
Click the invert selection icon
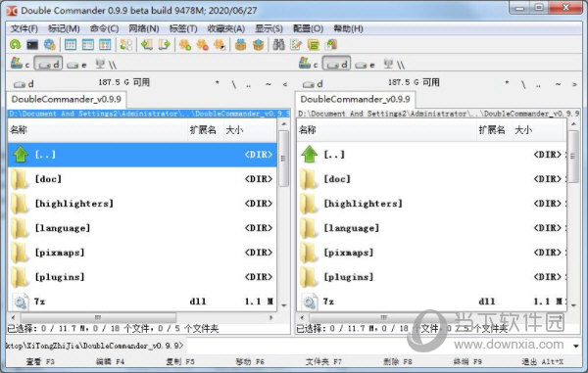click(x=220, y=45)
